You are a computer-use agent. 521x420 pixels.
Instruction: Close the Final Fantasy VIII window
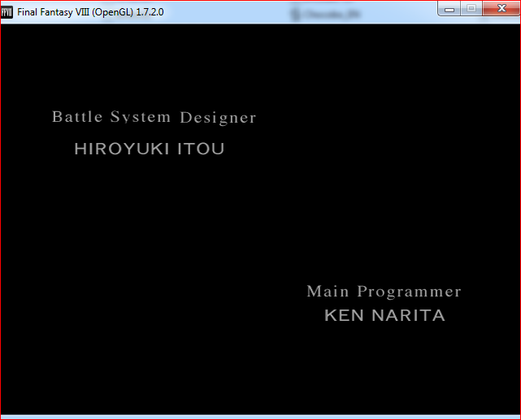point(501,9)
